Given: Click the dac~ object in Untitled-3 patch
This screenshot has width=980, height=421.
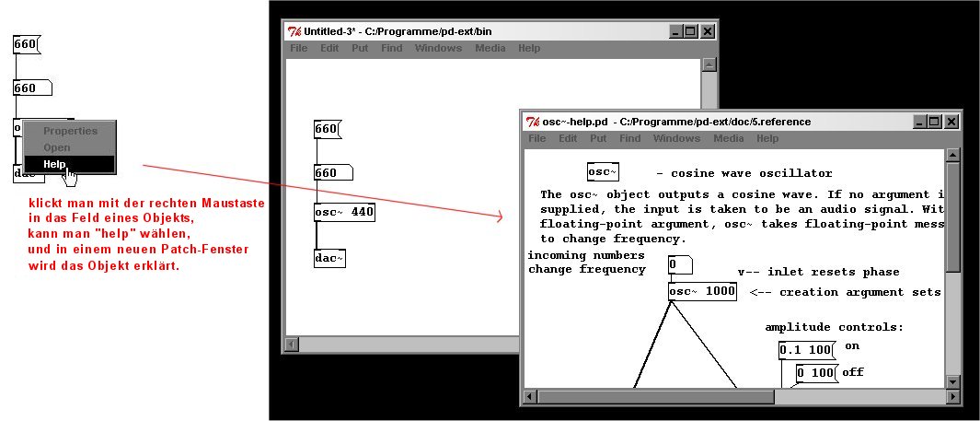Looking at the screenshot, I should click(x=329, y=258).
